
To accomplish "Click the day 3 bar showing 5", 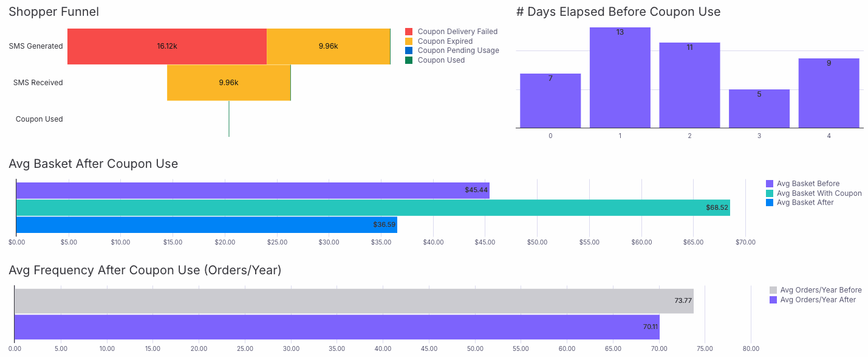I will click(x=759, y=109).
